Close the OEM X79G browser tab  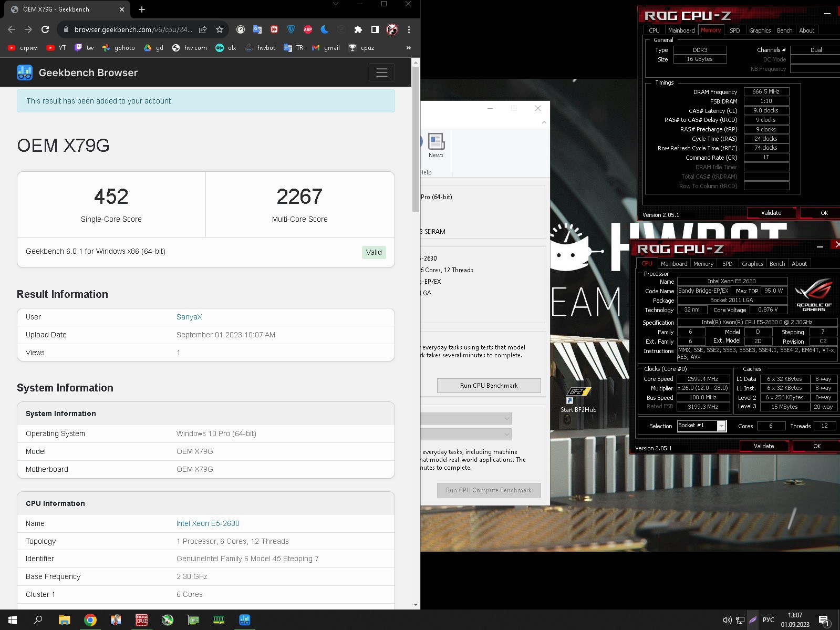pyautogui.click(x=122, y=9)
